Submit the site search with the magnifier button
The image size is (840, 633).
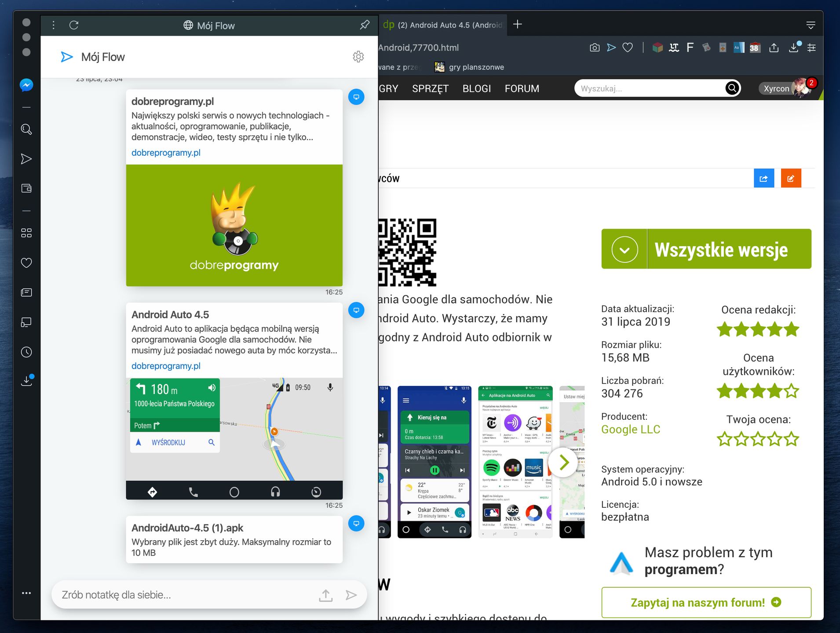[x=732, y=88]
